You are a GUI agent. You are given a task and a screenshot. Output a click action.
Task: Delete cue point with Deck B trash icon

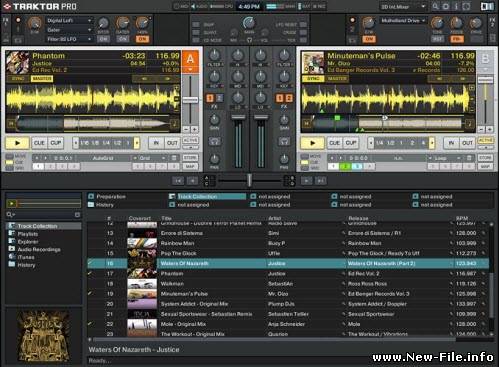click(x=469, y=158)
